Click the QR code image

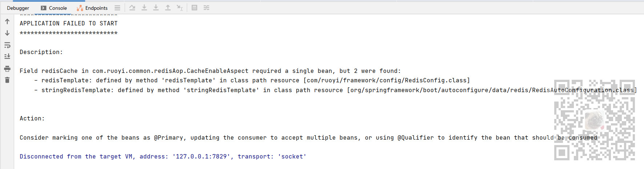pos(594,120)
